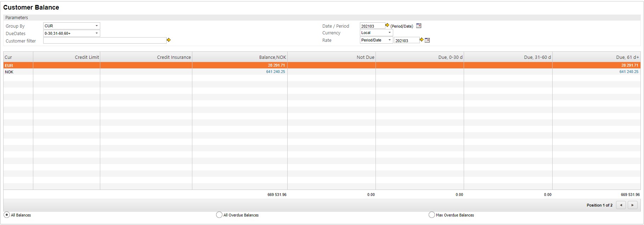The image size is (644, 225).
Task: Click the yellow arrow next to the Rate period field
Action: [422, 40]
